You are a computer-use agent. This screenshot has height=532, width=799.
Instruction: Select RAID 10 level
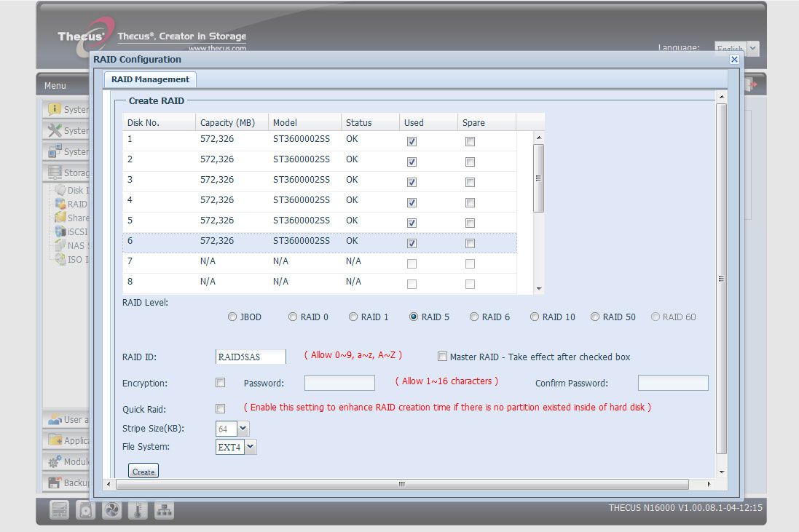click(535, 317)
